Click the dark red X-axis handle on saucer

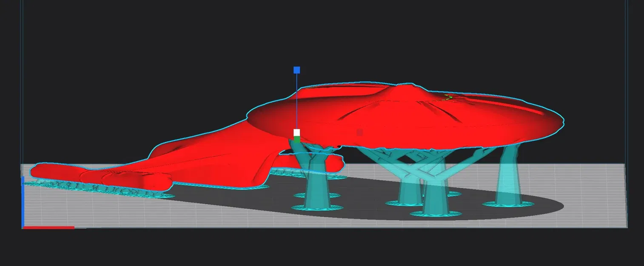click(x=359, y=132)
